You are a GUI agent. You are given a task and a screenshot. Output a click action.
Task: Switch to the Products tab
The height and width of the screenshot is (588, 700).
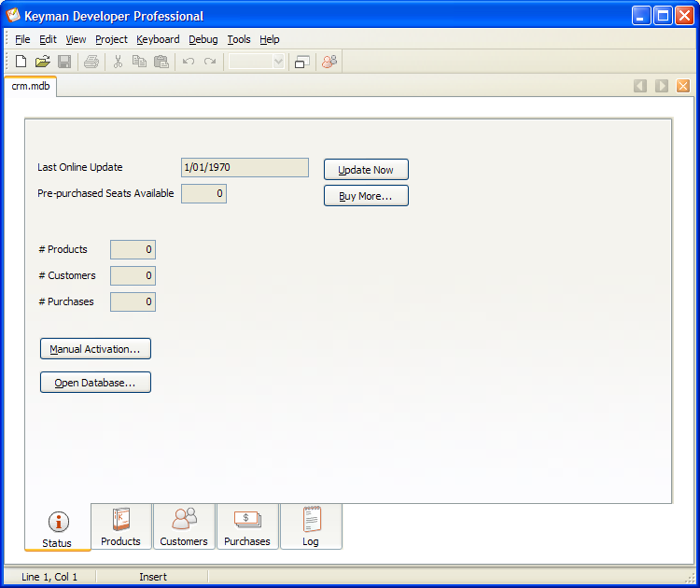pos(121,526)
